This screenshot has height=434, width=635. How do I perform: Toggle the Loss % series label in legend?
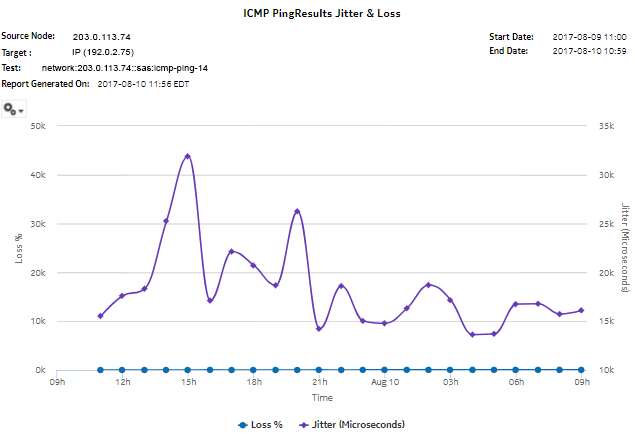[265, 425]
